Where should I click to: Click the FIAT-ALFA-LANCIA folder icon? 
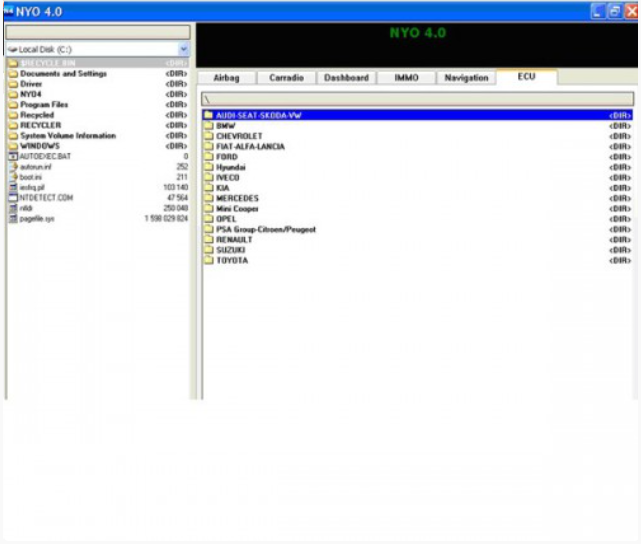tap(208, 146)
